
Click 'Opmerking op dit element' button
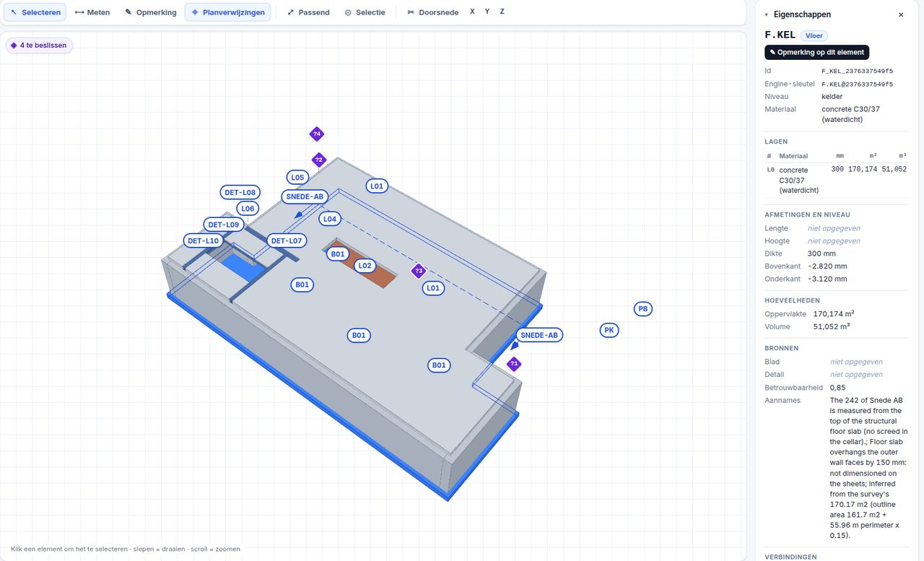817,52
